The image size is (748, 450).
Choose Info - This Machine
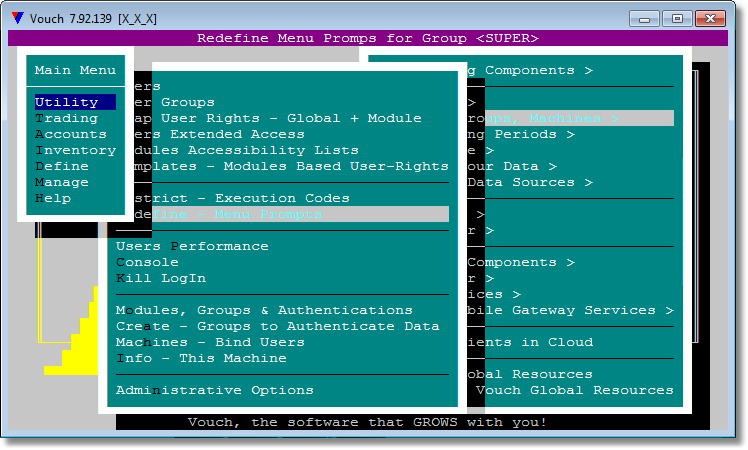coord(201,358)
